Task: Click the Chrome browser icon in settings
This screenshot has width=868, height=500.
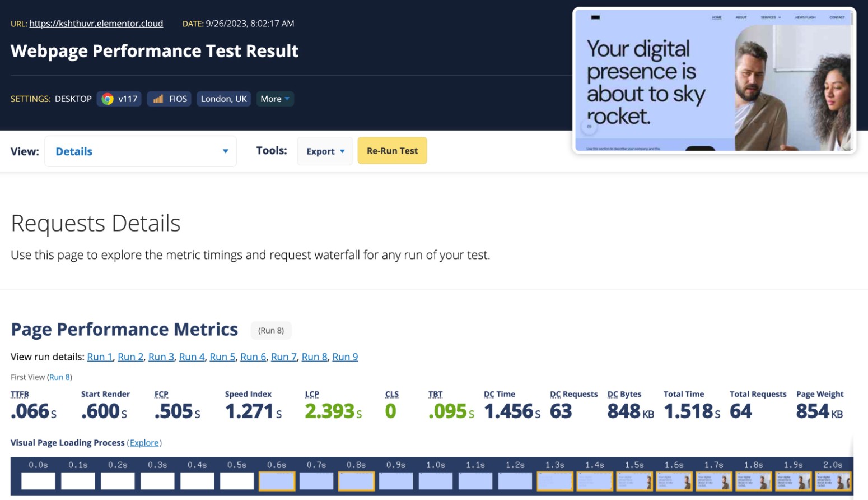Action: (108, 99)
